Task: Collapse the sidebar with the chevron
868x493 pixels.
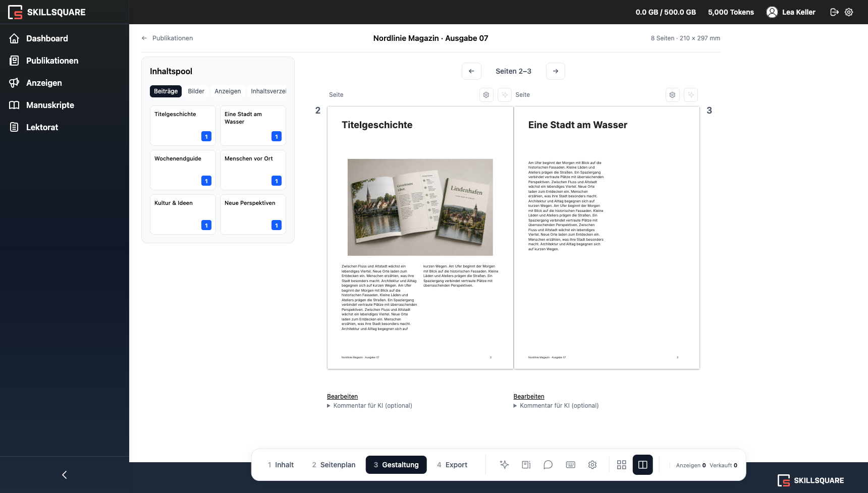Action: [64, 475]
